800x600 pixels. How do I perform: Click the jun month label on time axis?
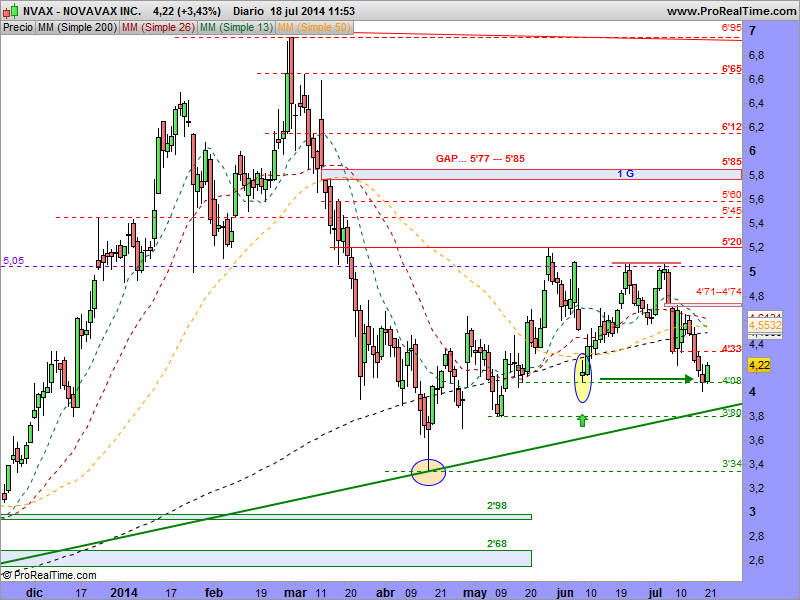tap(565, 593)
